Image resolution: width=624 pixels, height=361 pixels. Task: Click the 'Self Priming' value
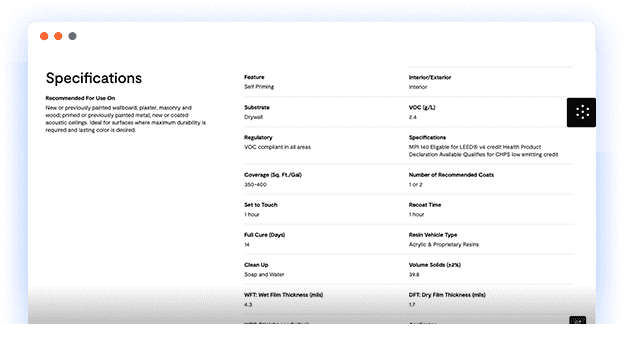click(259, 87)
